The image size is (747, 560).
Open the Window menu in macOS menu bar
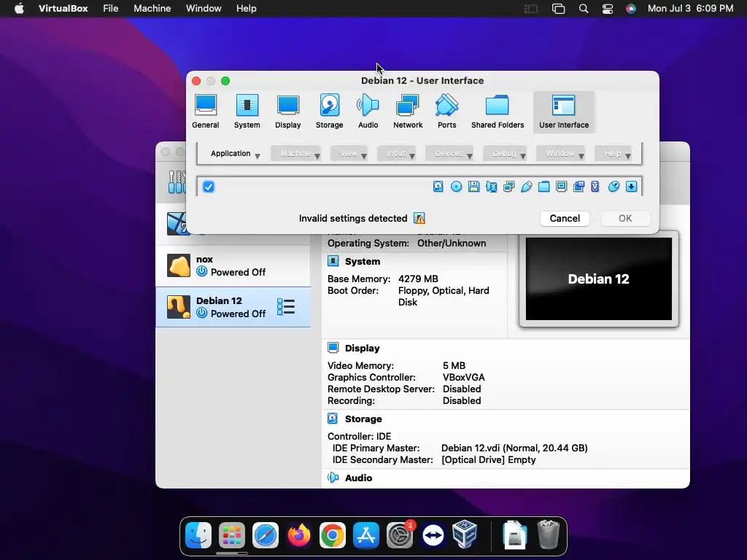click(x=204, y=9)
